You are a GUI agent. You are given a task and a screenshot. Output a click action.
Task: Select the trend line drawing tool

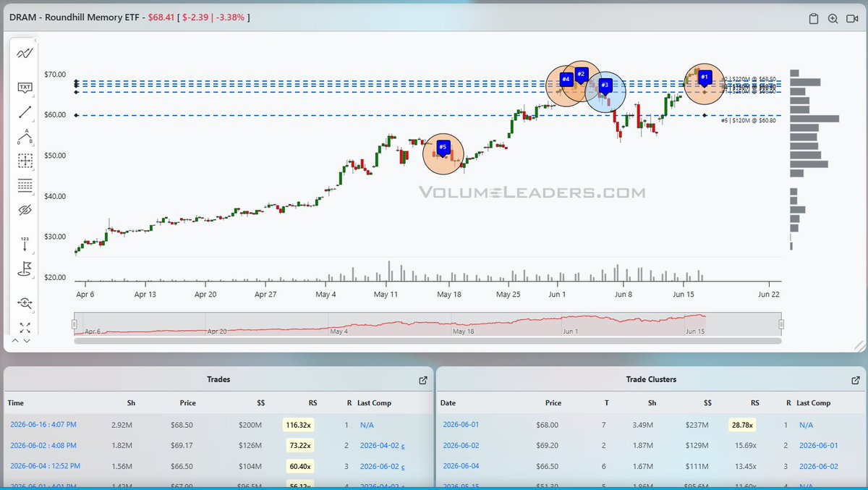(x=25, y=112)
